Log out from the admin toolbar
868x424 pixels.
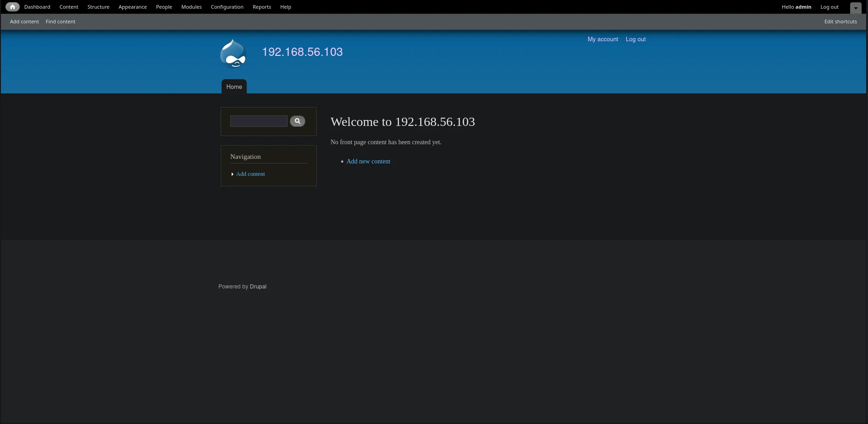pyautogui.click(x=830, y=7)
